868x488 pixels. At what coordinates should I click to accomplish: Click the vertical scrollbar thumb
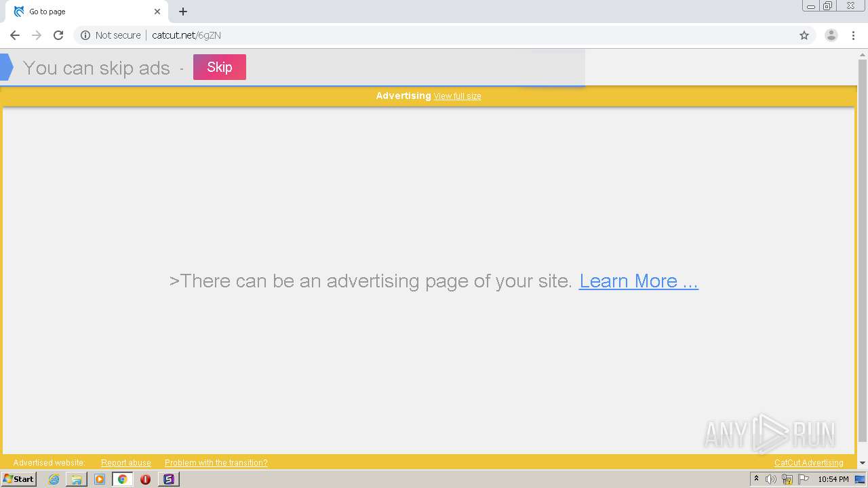863,251
